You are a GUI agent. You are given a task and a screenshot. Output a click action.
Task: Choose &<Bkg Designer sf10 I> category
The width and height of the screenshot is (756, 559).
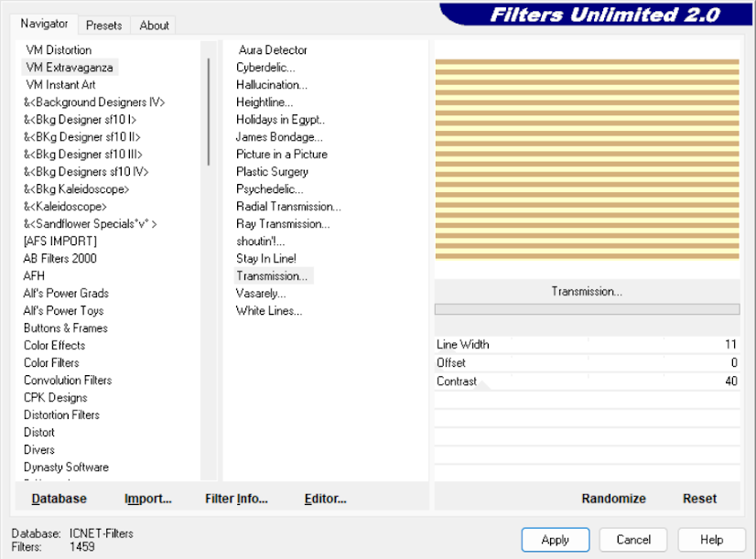pyautogui.click(x=80, y=120)
